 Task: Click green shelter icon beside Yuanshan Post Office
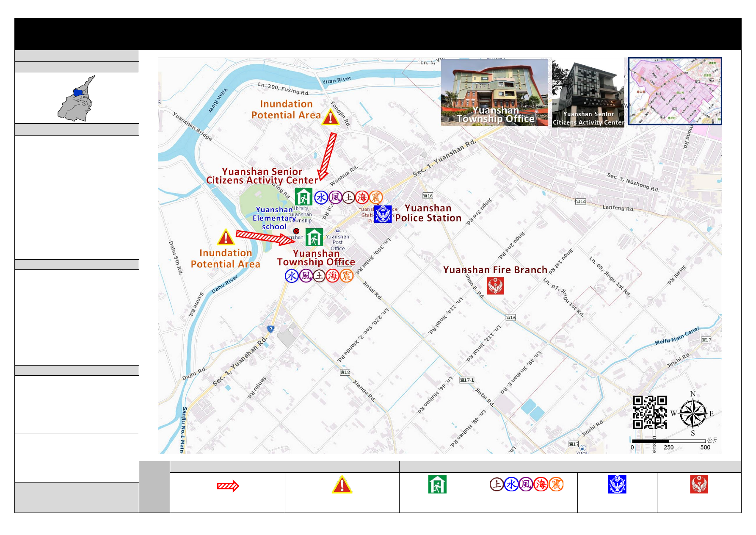[314, 237]
